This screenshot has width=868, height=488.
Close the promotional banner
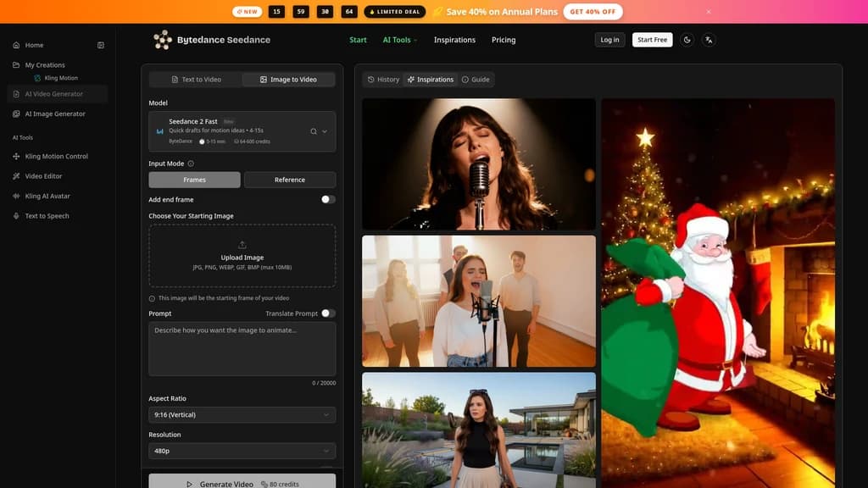pos(709,12)
